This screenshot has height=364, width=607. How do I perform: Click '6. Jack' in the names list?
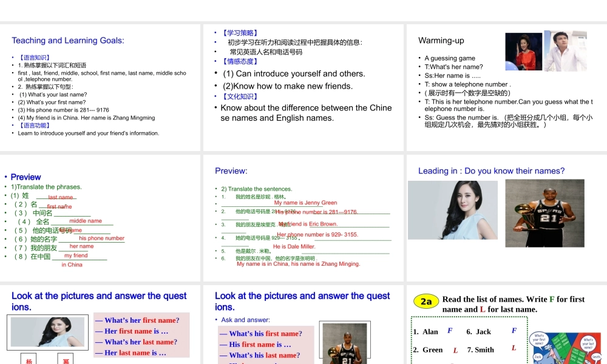(478, 332)
